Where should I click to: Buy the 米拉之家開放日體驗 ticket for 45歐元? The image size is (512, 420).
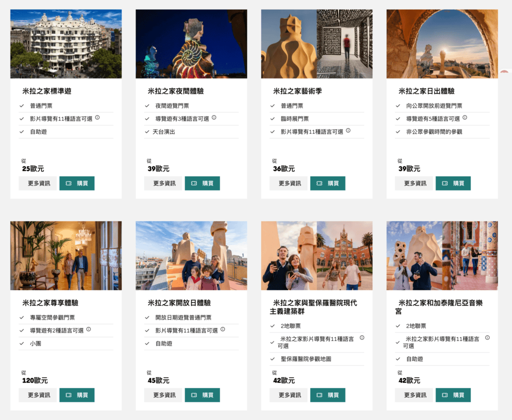click(x=202, y=395)
